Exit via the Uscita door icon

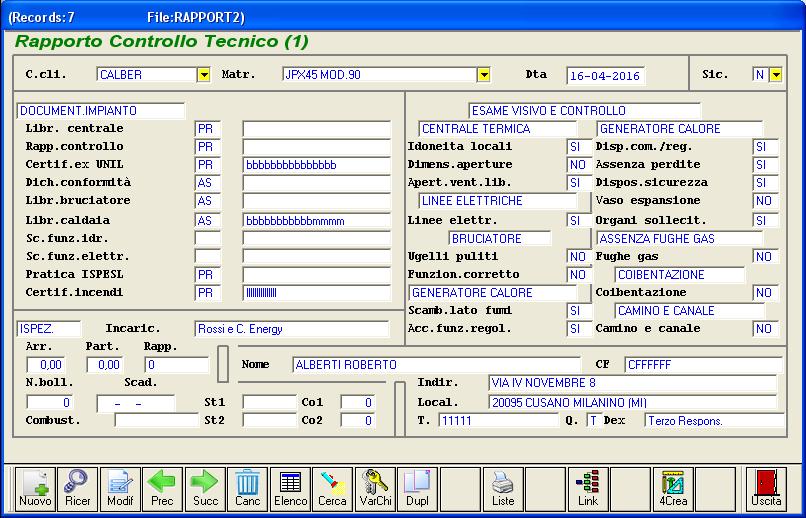[x=766, y=489]
